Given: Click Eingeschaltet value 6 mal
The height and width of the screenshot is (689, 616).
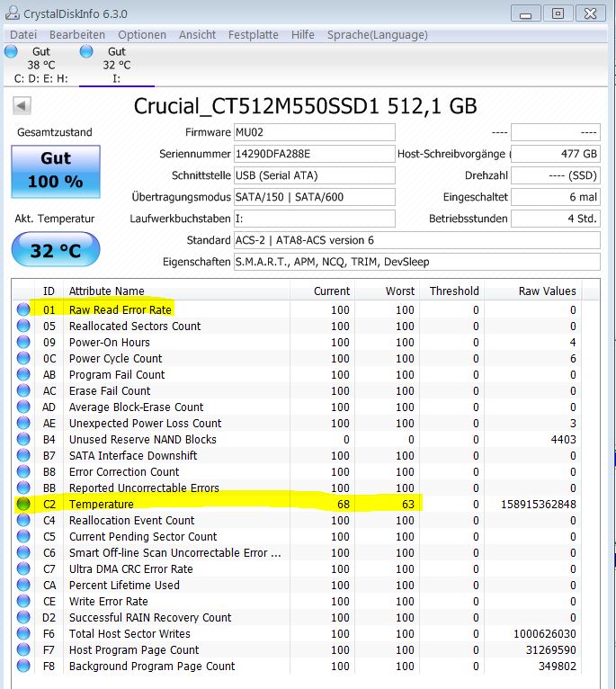Looking at the screenshot, I should click(556, 197).
